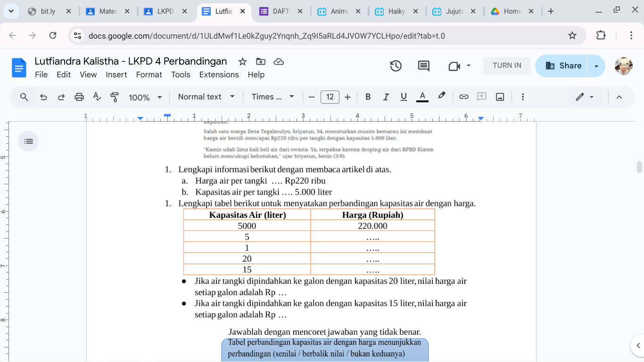
Task: Click the TURN IN button
Action: pos(507,66)
